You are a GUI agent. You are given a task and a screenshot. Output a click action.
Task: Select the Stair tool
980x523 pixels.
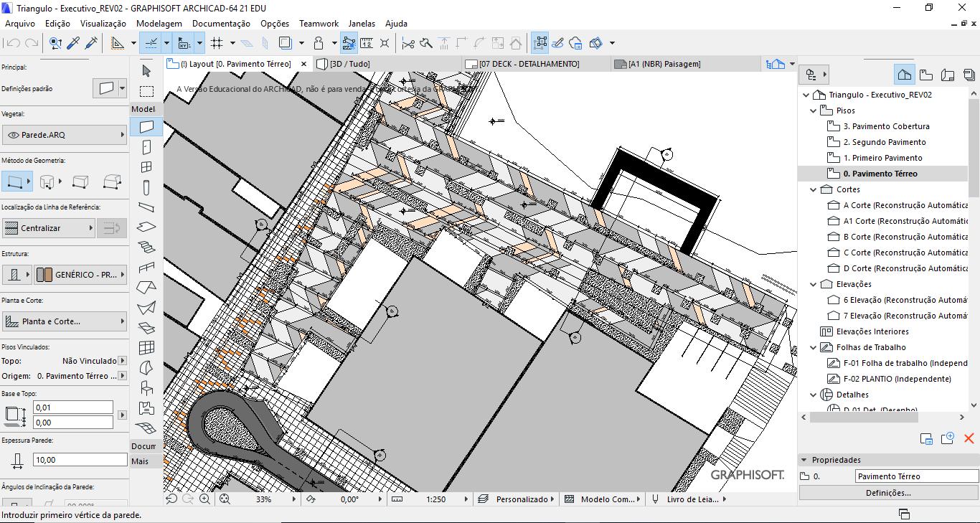point(146,248)
